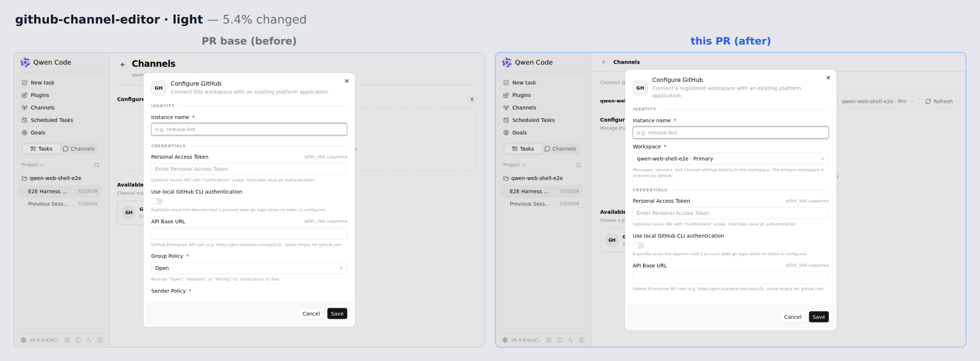The width and height of the screenshot is (980, 361).
Task: Click the Channels antenna icon in the before sidebar
Action: click(25, 108)
